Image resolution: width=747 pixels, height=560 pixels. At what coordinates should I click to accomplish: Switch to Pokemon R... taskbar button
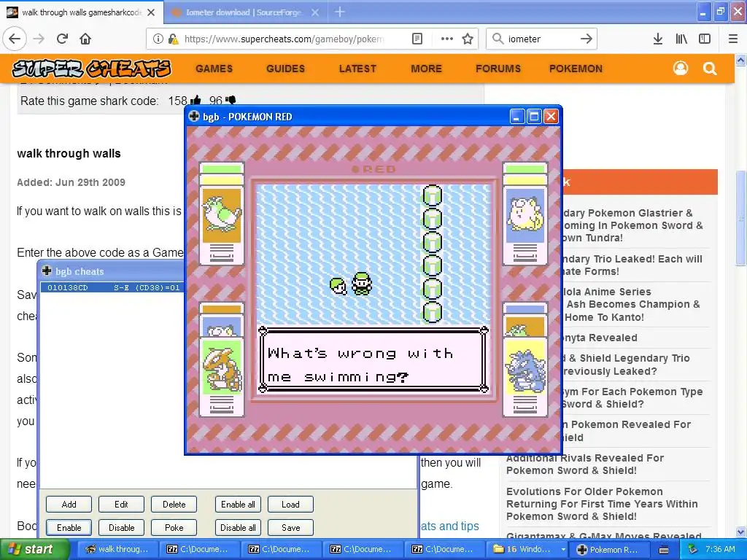pyautogui.click(x=608, y=549)
